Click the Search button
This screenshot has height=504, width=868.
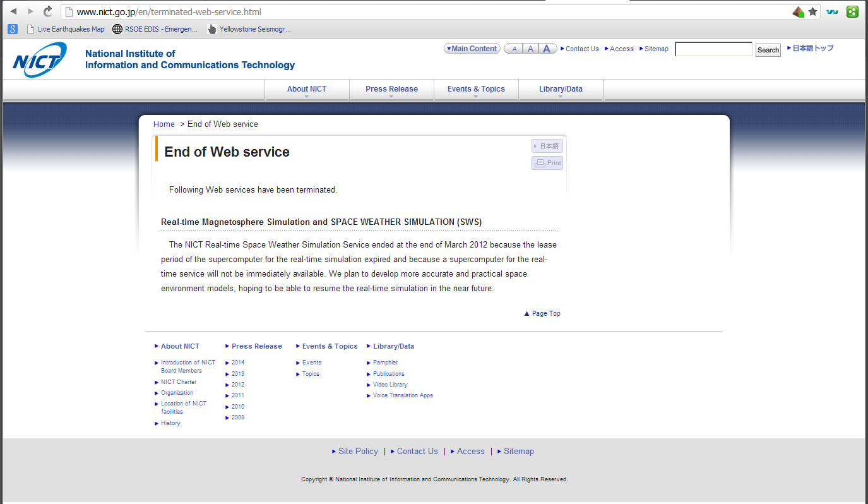point(768,50)
